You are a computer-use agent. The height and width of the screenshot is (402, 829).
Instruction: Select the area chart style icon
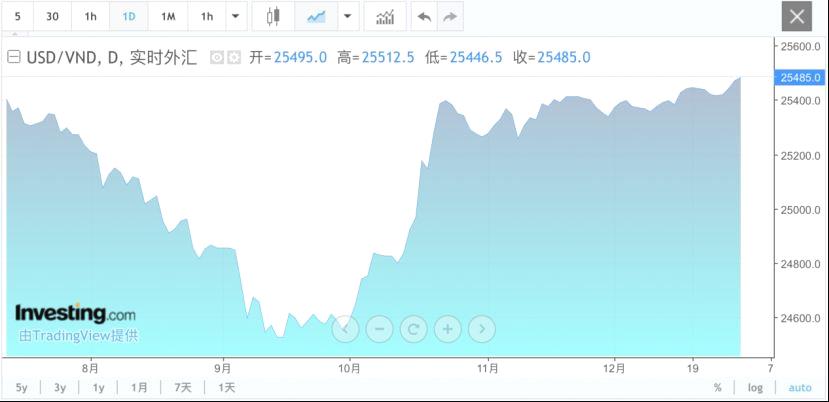coord(316,17)
